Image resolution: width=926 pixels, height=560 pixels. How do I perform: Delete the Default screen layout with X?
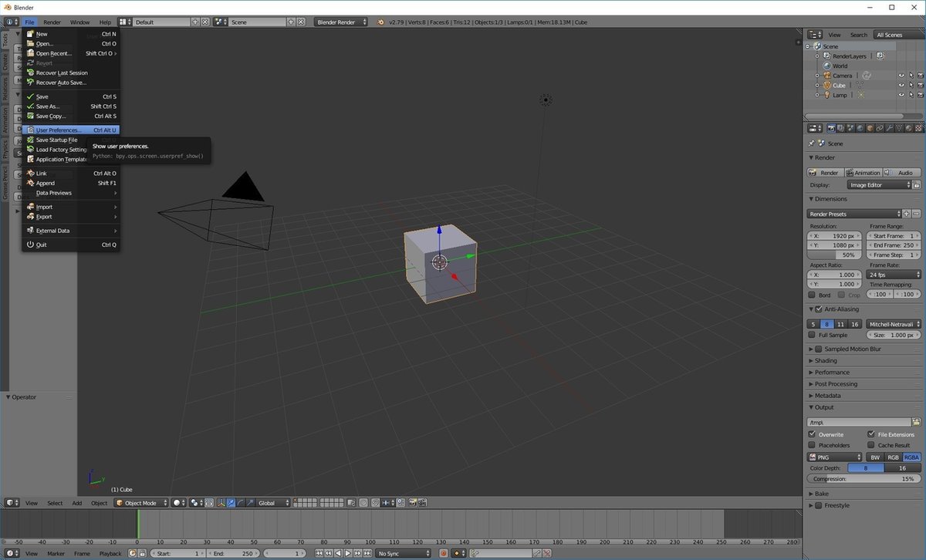pyautogui.click(x=205, y=22)
